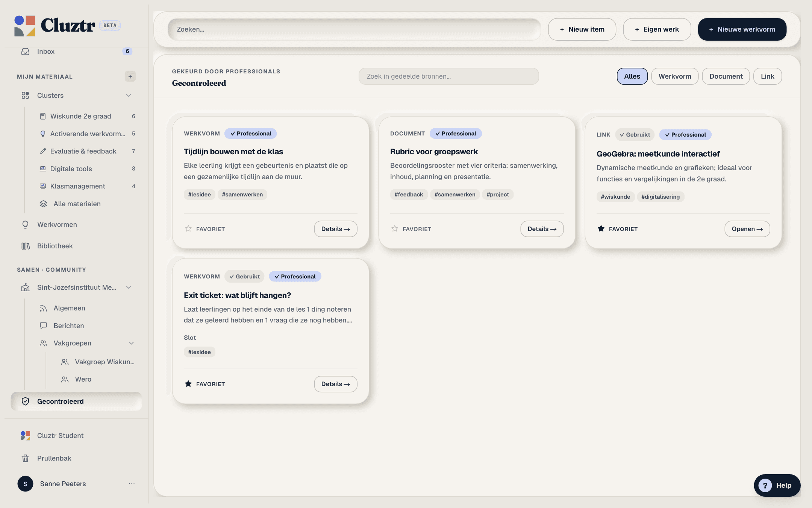
Task: Open Activerende werkvormen lightbulb cluster
Action: click(87, 134)
